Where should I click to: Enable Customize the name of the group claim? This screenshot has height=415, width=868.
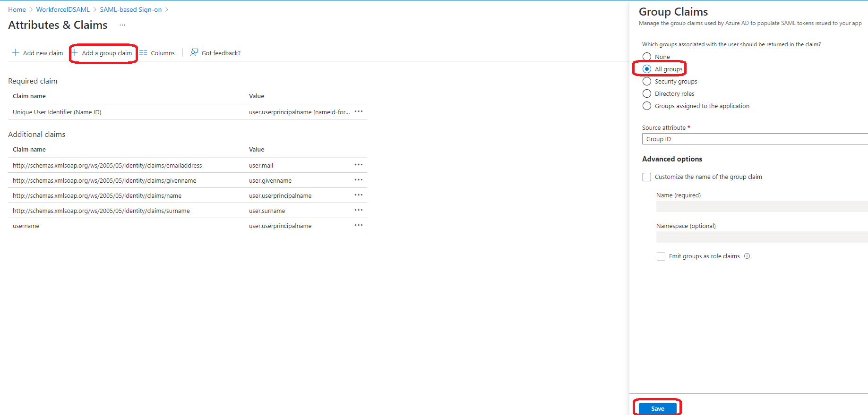click(647, 177)
